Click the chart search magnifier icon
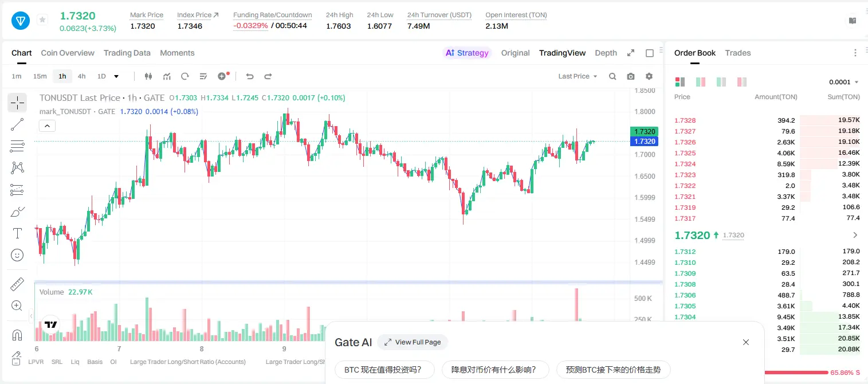The image size is (868, 384). pos(612,76)
